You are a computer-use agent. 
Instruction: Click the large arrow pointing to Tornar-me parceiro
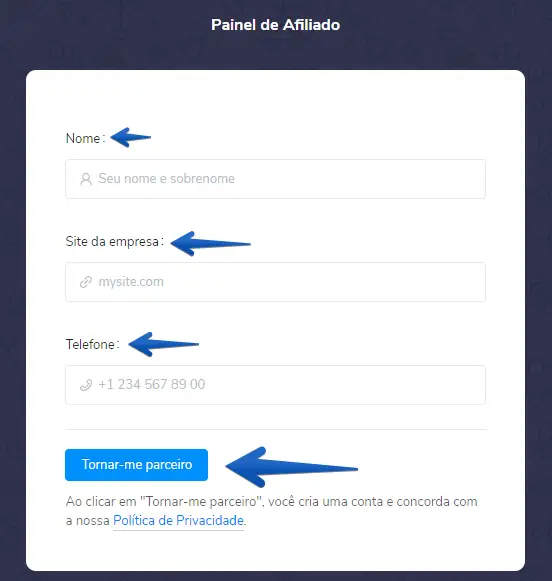pyautogui.click(x=292, y=467)
